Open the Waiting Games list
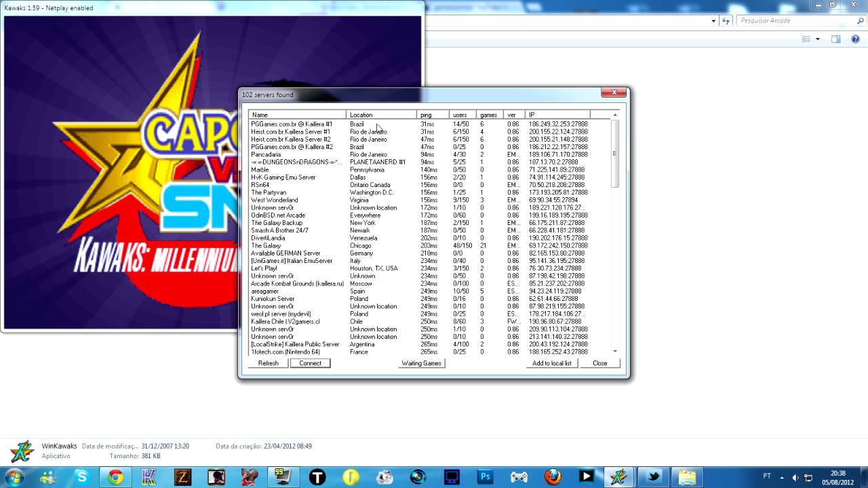The image size is (868, 488). click(x=422, y=363)
